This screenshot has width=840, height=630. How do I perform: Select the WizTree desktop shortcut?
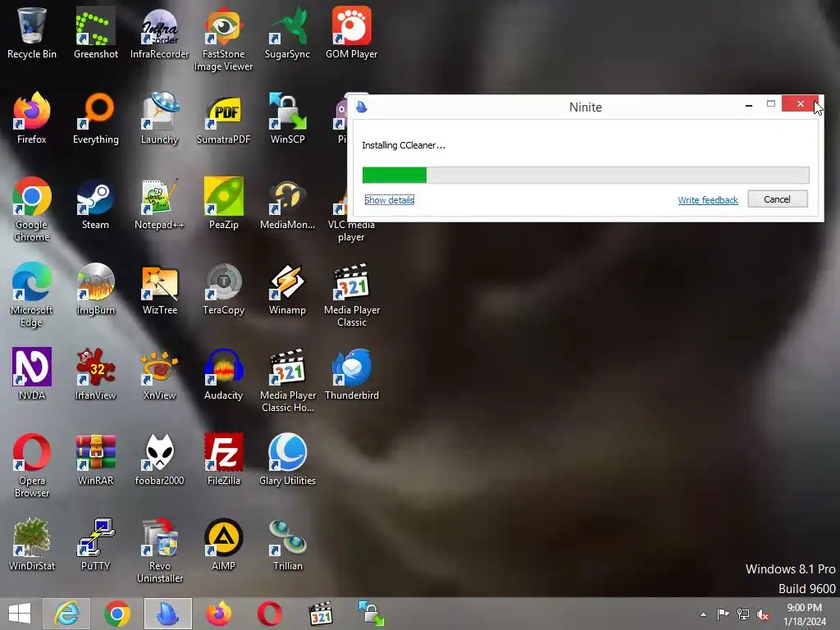(x=160, y=289)
